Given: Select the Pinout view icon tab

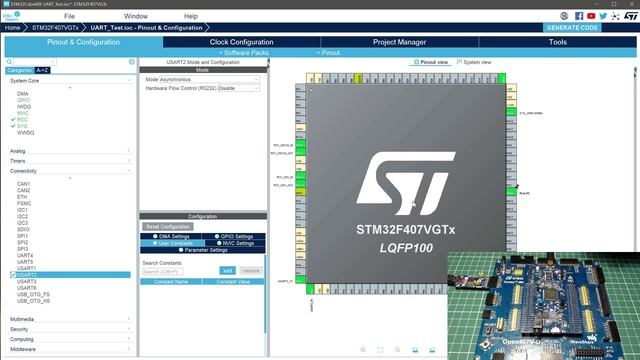Looking at the screenshot, I should click(431, 62).
